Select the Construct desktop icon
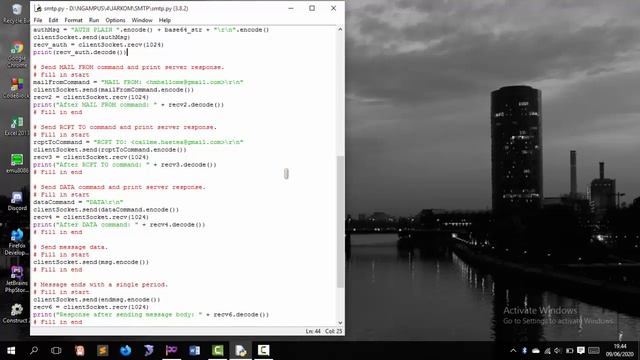 (17, 313)
